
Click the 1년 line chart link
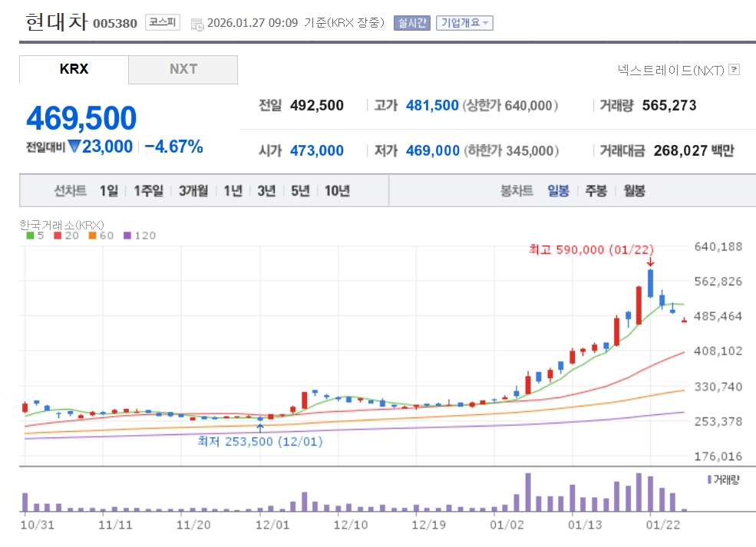click(233, 191)
